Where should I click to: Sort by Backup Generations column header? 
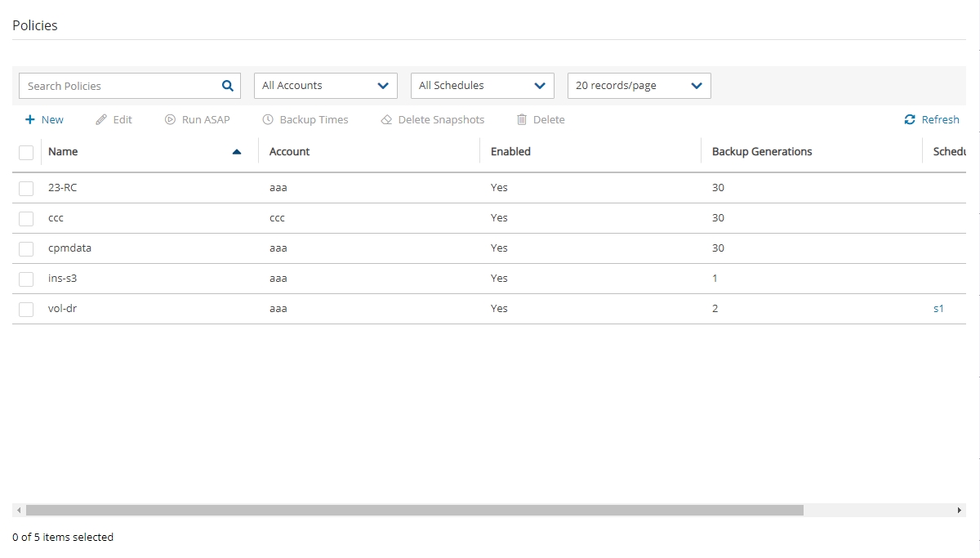click(762, 152)
